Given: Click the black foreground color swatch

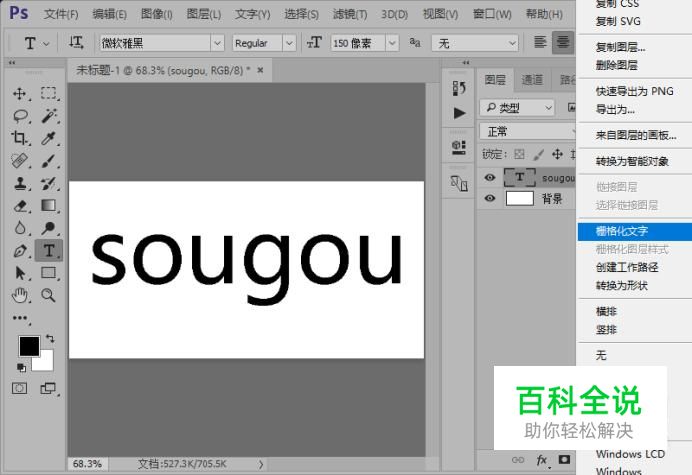Looking at the screenshot, I should (29, 346).
